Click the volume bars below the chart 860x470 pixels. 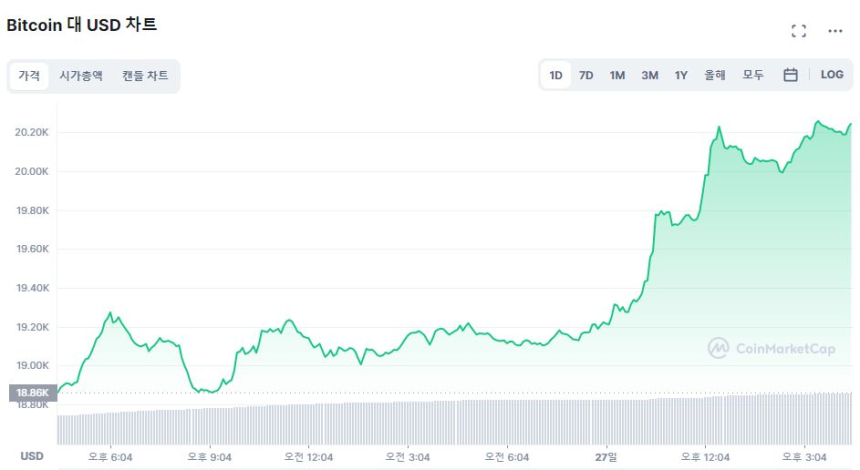tap(450, 422)
